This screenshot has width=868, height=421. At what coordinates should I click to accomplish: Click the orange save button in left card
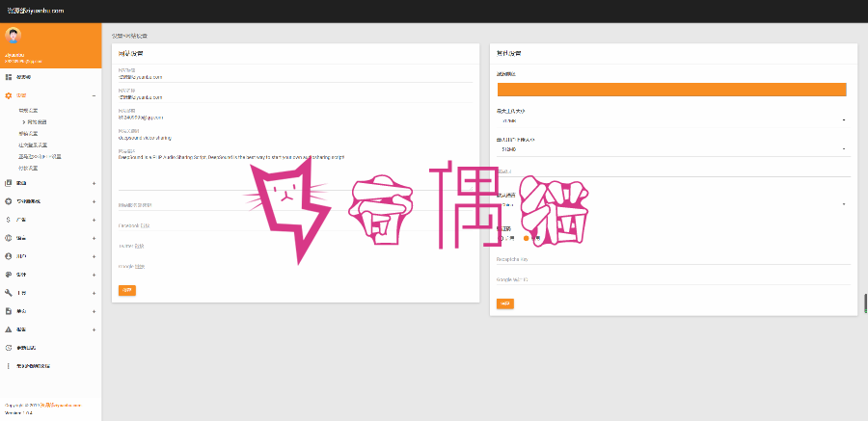coord(127,290)
